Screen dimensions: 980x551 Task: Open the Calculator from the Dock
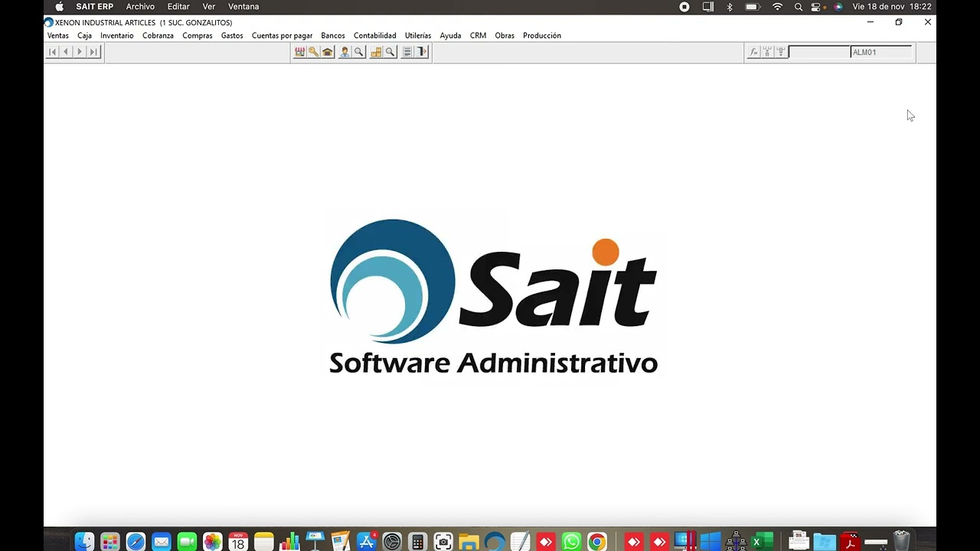tap(417, 542)
